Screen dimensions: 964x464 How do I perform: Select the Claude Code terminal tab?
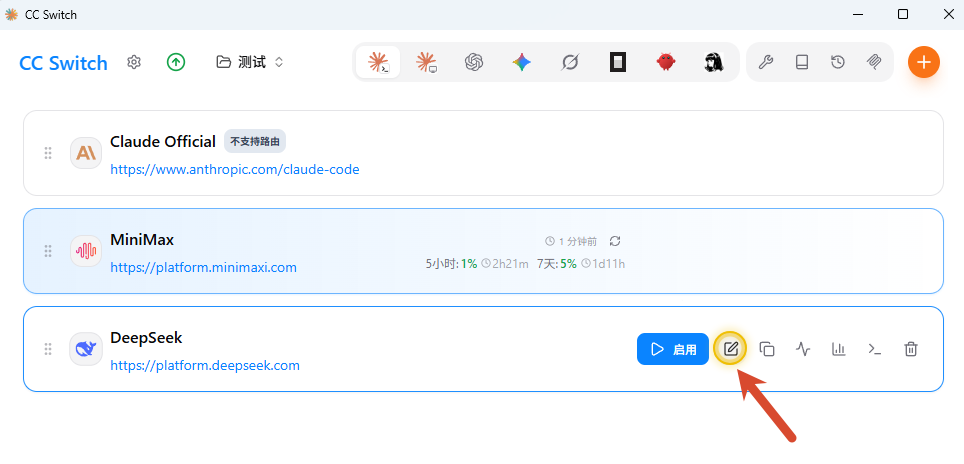377,62
